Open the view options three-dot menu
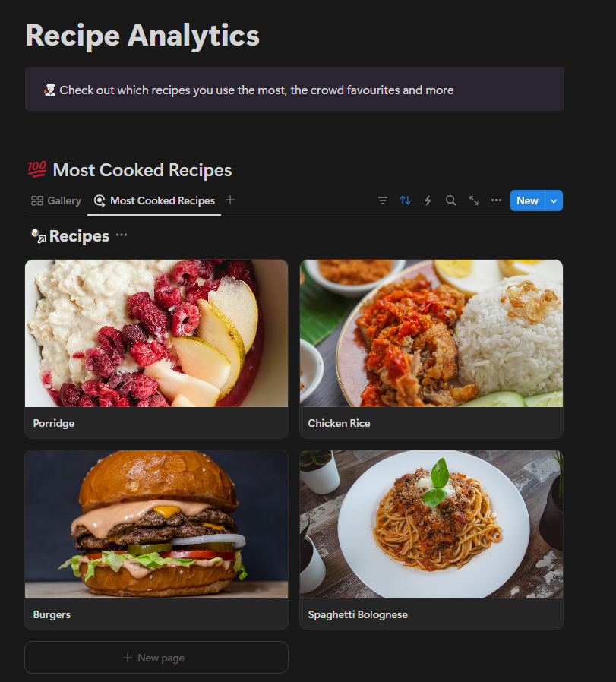Viewport: 616px width, 682px height. click(x=496, y=200)
